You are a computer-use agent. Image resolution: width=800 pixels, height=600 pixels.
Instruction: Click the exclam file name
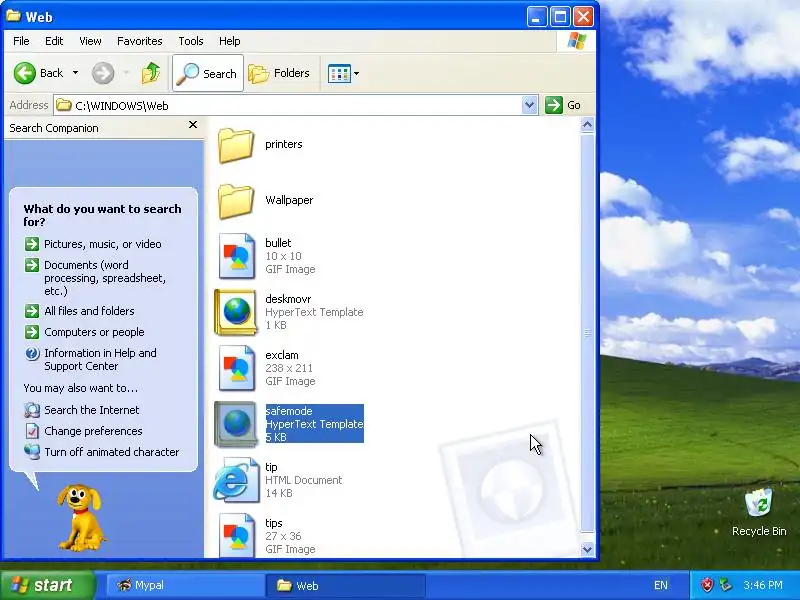pyautogui.click(x=282, y=355)
